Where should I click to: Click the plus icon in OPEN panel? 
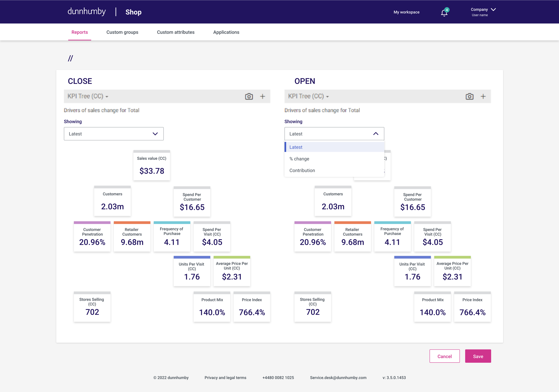click(x=483, y=96)
